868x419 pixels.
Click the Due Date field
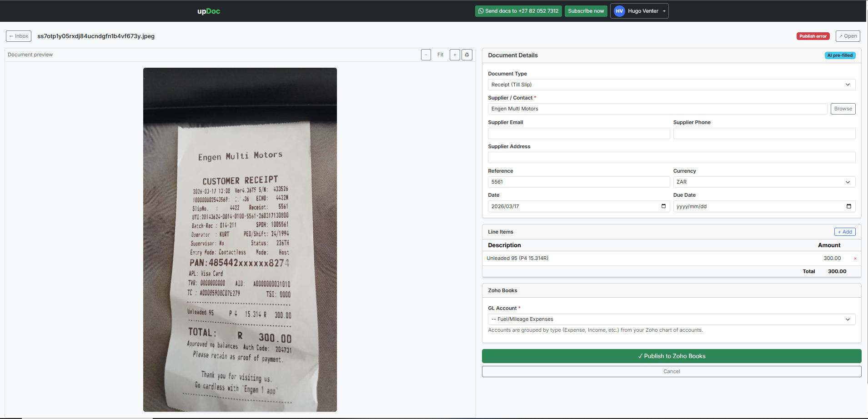point(764,206)
